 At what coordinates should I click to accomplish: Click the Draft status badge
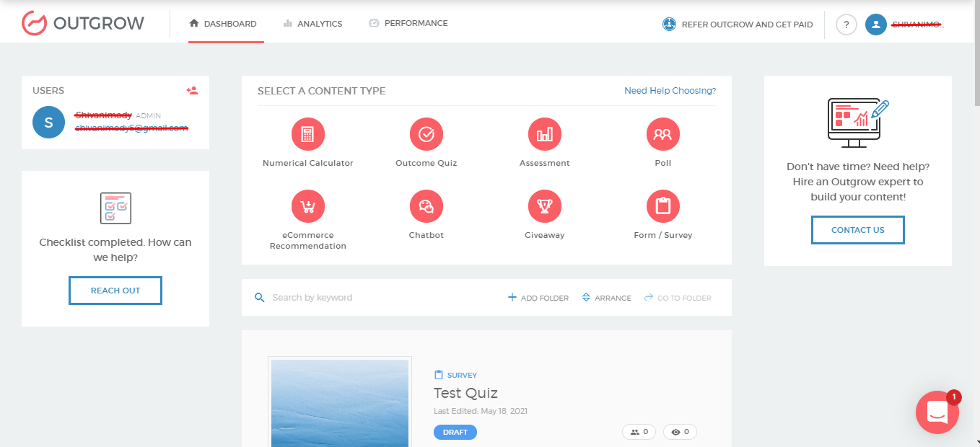point(455,433)
